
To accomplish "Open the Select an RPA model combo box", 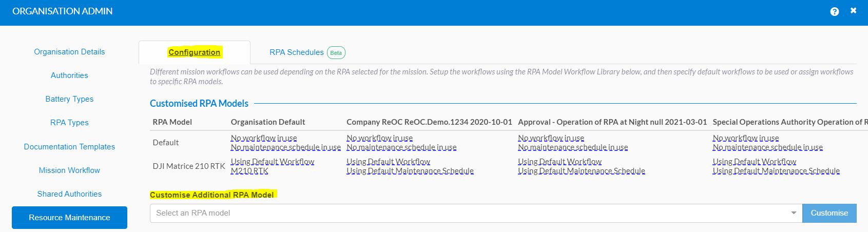I will coord(476,213).
